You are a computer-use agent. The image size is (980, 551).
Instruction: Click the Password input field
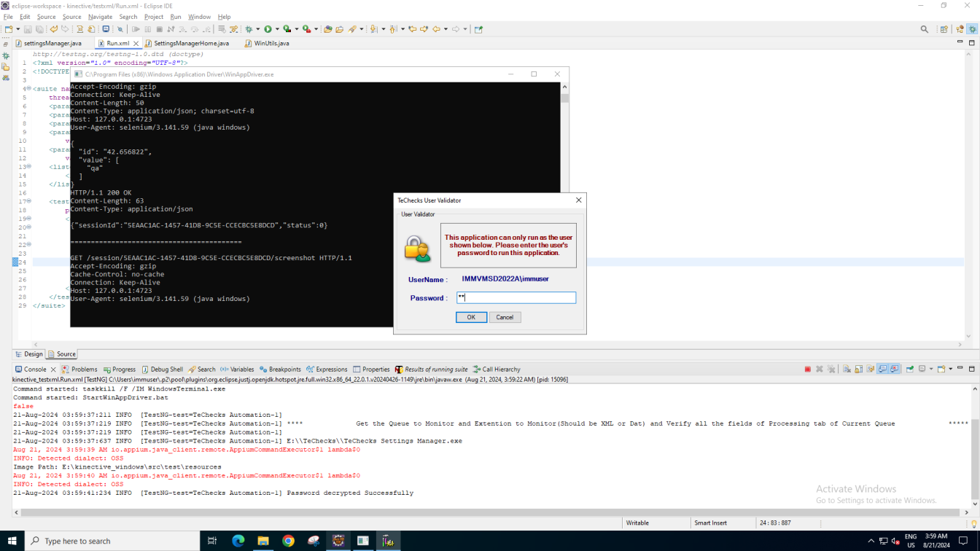click(x=516, y=297)
